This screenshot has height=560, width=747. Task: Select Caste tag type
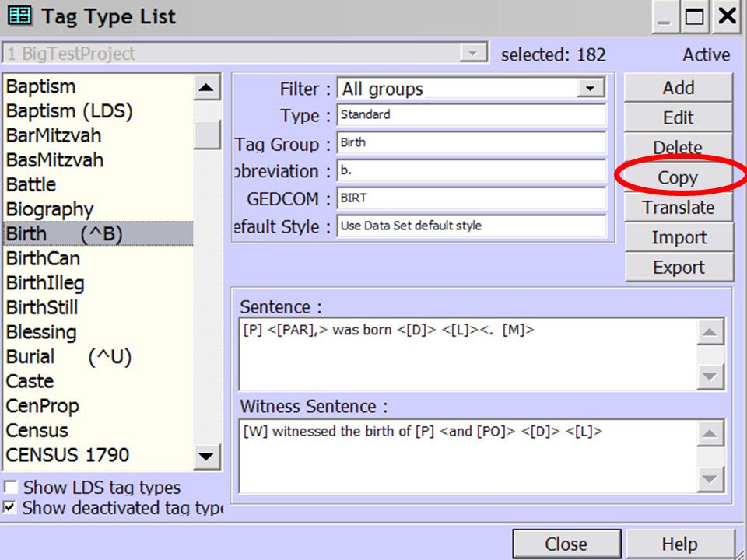tap(98, 381)
